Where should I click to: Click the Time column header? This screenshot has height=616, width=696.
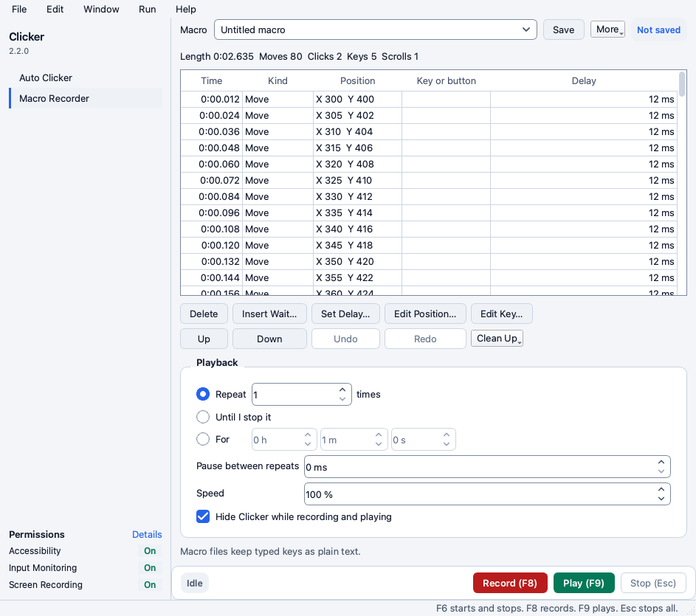(211, 80)
